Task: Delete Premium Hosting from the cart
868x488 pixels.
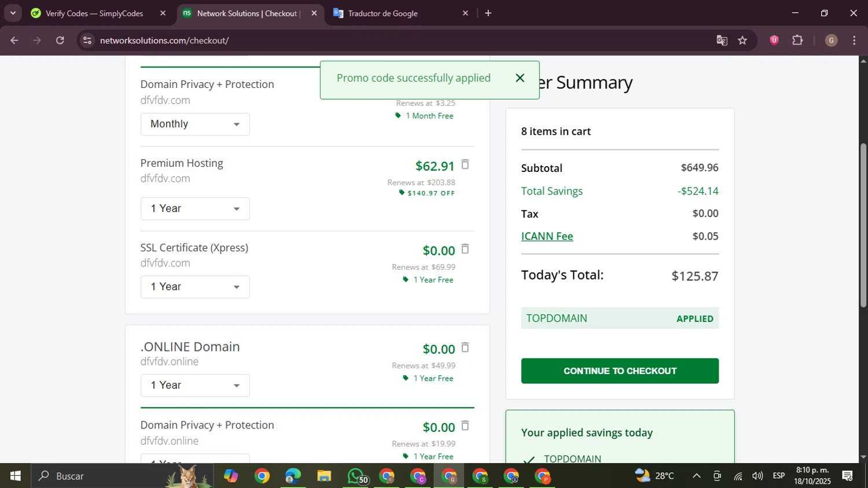Action: (x=465, y=165)
